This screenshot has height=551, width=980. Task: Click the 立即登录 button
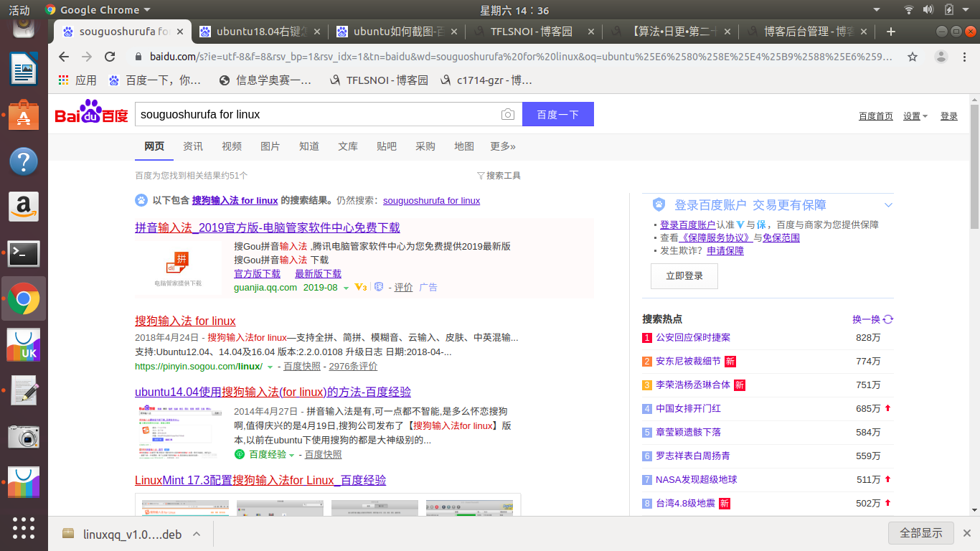(684, 275)
